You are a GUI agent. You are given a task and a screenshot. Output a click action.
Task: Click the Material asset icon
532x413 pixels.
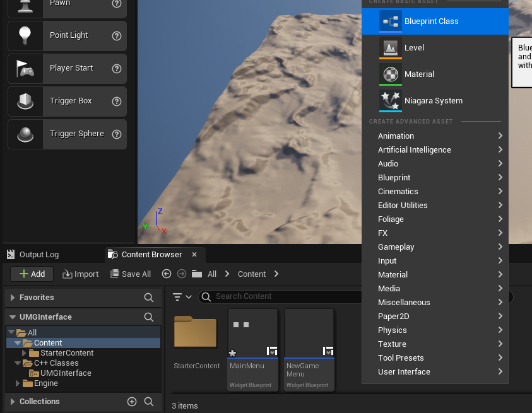[x=391, y=74]
